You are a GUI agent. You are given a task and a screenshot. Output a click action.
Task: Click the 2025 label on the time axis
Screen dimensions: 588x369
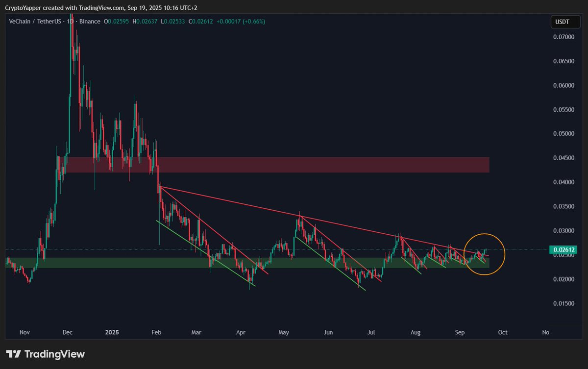112,332
